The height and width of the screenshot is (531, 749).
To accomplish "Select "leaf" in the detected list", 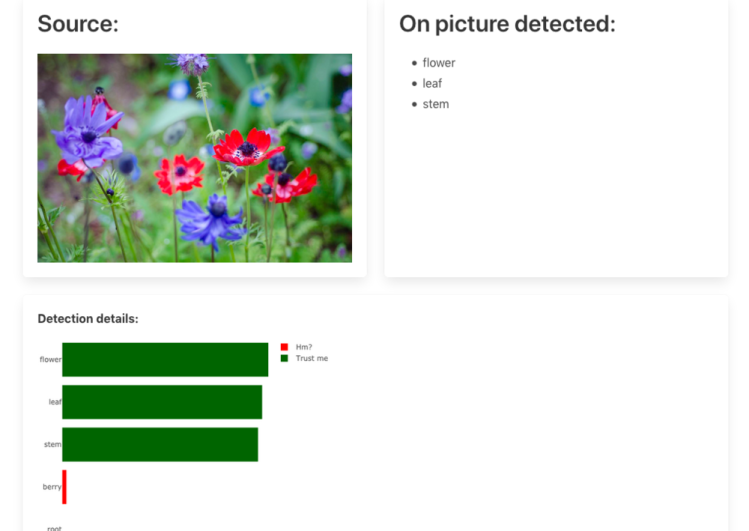I will (x=432, y=84).
